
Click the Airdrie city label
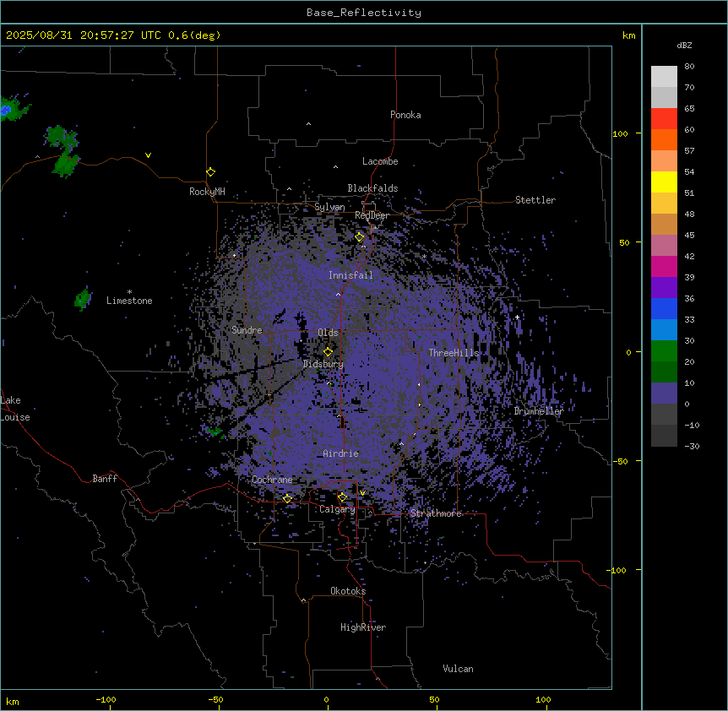tap(341, 453)
